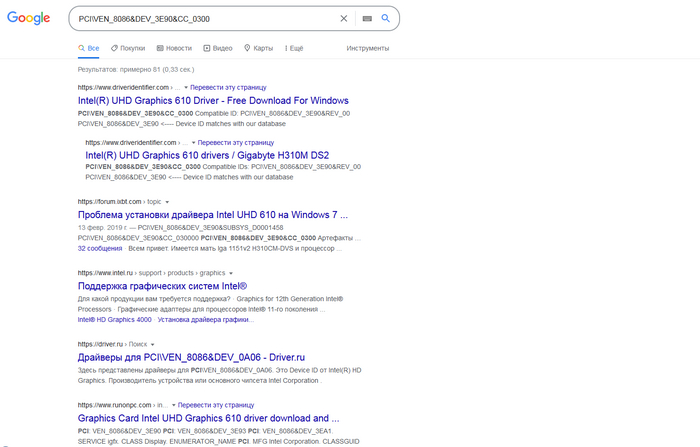
Task: Clear the search query with X icon
Action: (344, 18)
